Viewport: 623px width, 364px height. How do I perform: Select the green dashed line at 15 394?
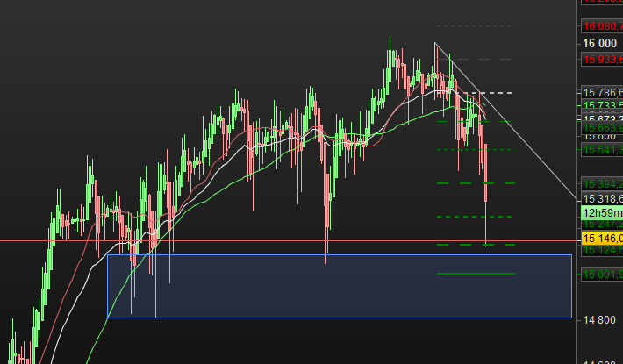tap(476, 183)
